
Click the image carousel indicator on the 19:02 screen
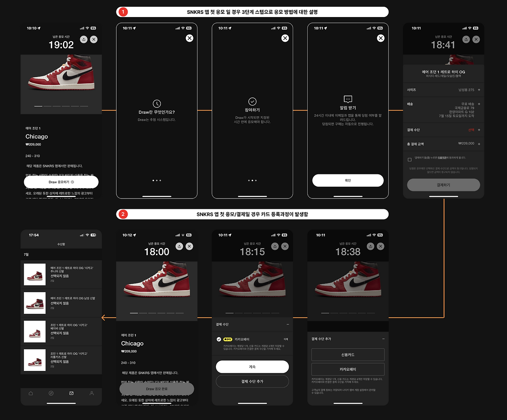coord(61,106)
